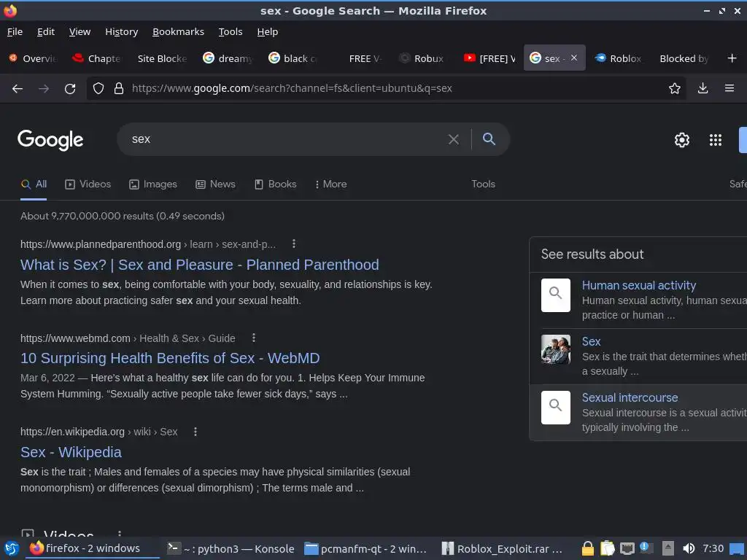
Task: Open the volume tray icon
Action: pos(689,549)
